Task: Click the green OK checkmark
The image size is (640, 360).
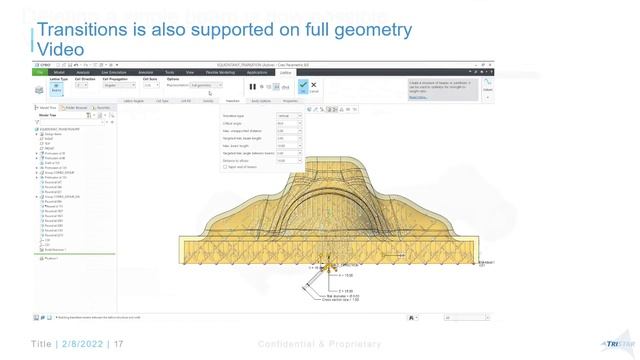Action: pos(303,86)
